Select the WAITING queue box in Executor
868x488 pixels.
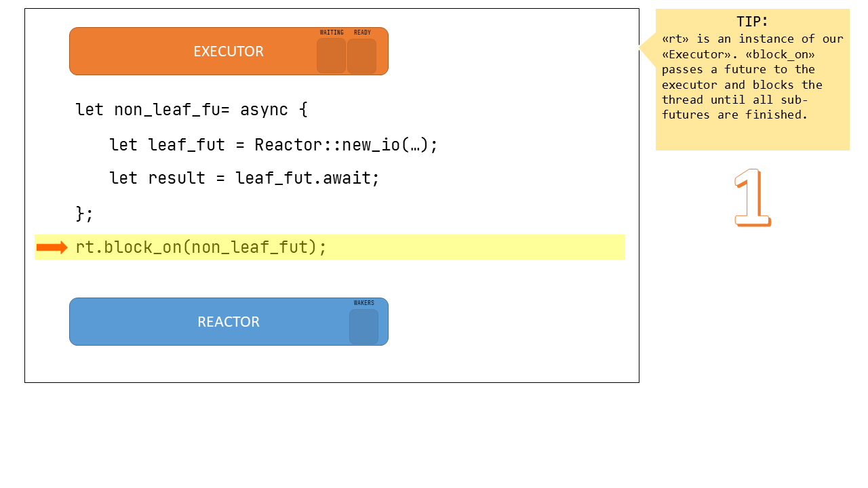331,56
